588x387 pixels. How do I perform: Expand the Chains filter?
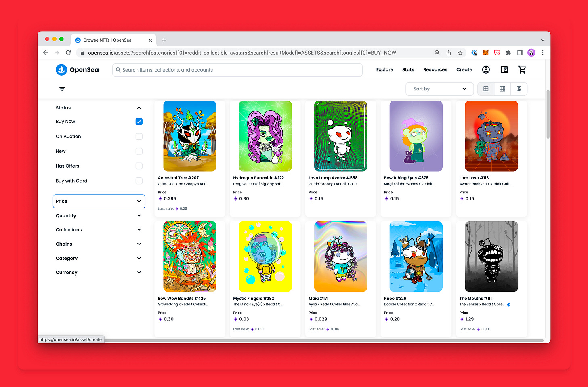(99, 244)
